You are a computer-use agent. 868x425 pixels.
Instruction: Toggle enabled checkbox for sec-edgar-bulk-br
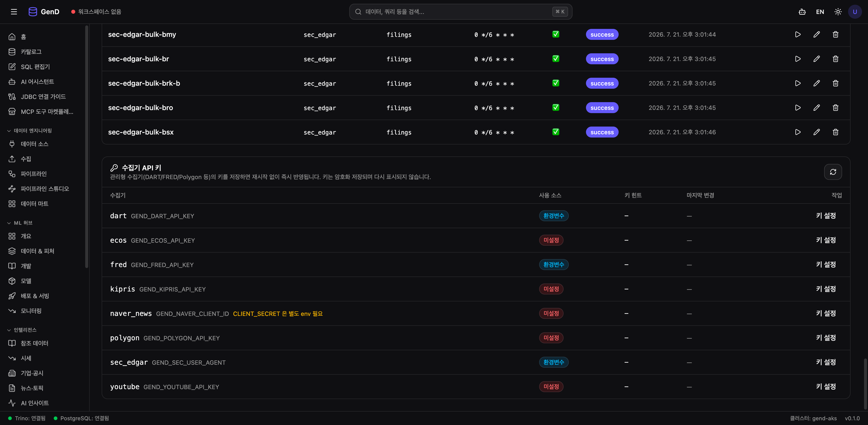coord(556,59)
